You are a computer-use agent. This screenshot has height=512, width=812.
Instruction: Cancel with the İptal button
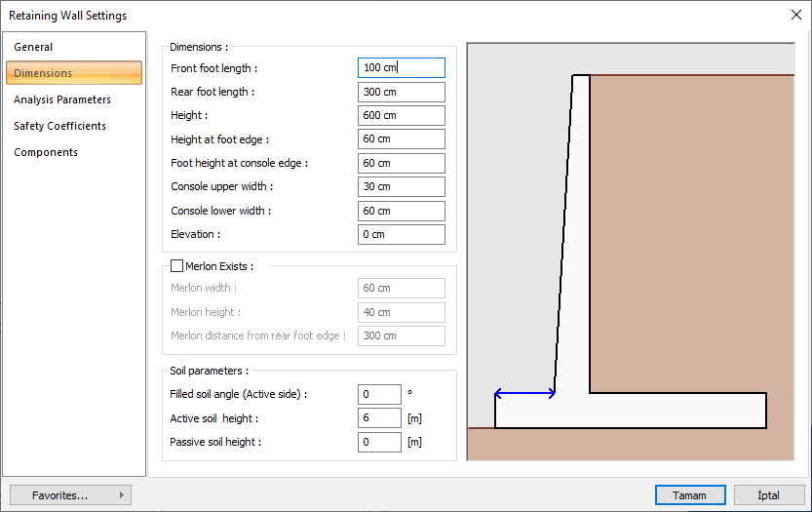click(768, 495)
